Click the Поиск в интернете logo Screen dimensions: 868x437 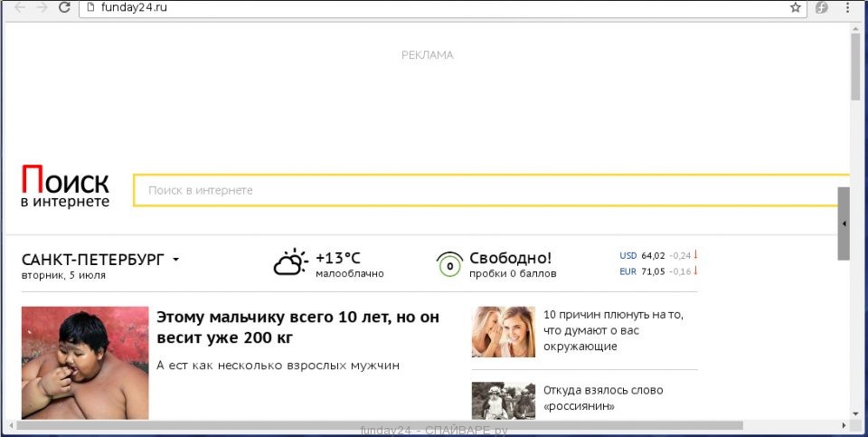tap(65, 186)
